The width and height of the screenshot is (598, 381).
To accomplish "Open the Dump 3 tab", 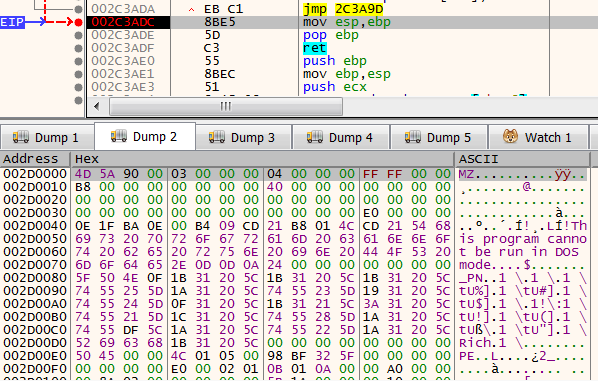I will [243, 137].
